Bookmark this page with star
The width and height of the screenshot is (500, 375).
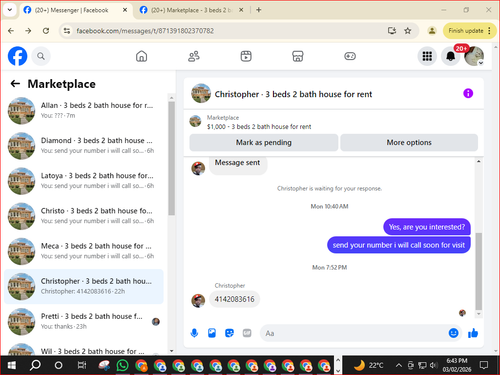point(408,31)
